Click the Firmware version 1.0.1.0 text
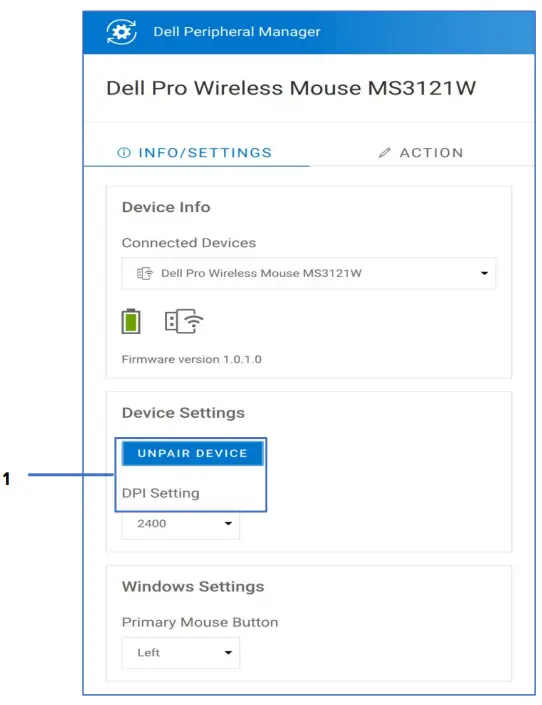The height and width of the screenshot is (705, 542). click(192, 359)
